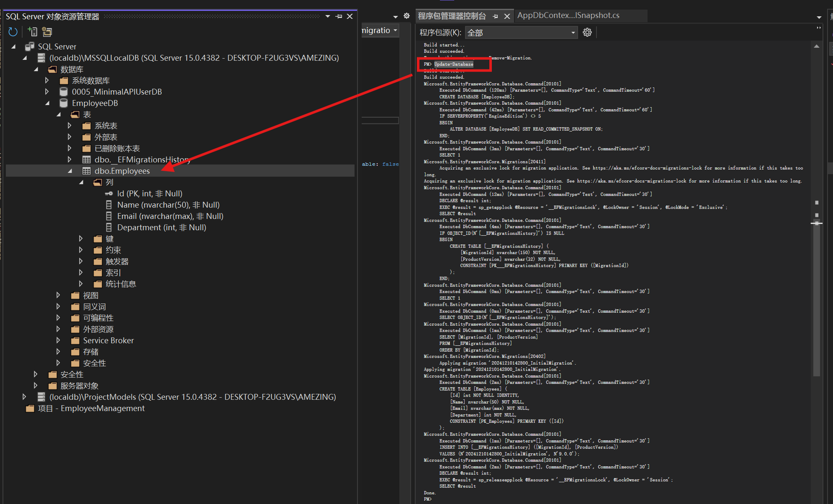The height and width of the screenshot is (504, 833).
Task: Click the SQL Server root icon
Action: click(x=30, y=46)
